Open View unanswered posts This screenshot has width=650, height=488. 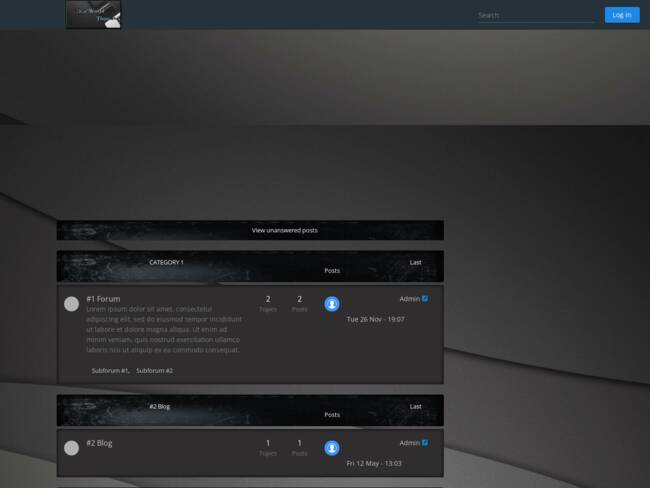click(285, 230)
